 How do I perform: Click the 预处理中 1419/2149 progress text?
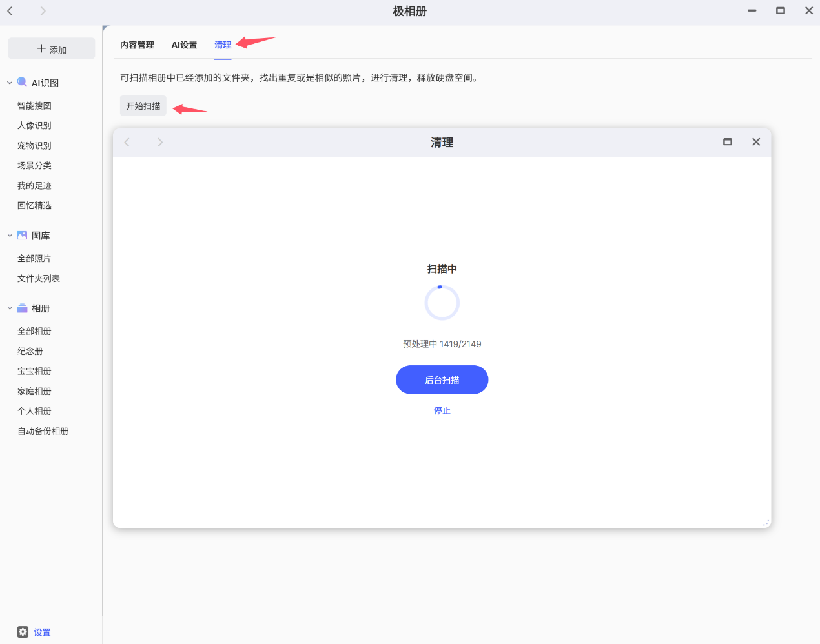click(x=442, y=344)
